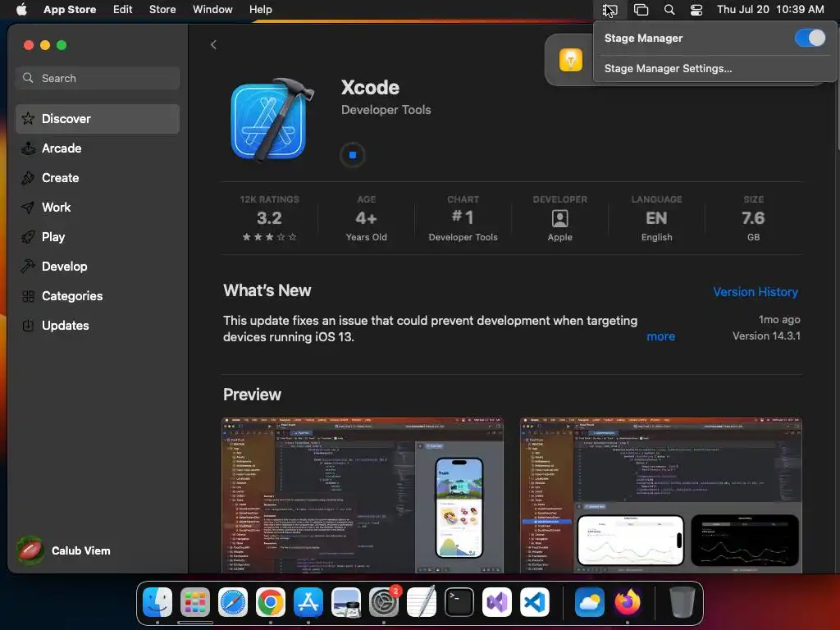Screen dimensions: 840x630
Task: Click the date and time in the menu bar
Action: (770, 10)
